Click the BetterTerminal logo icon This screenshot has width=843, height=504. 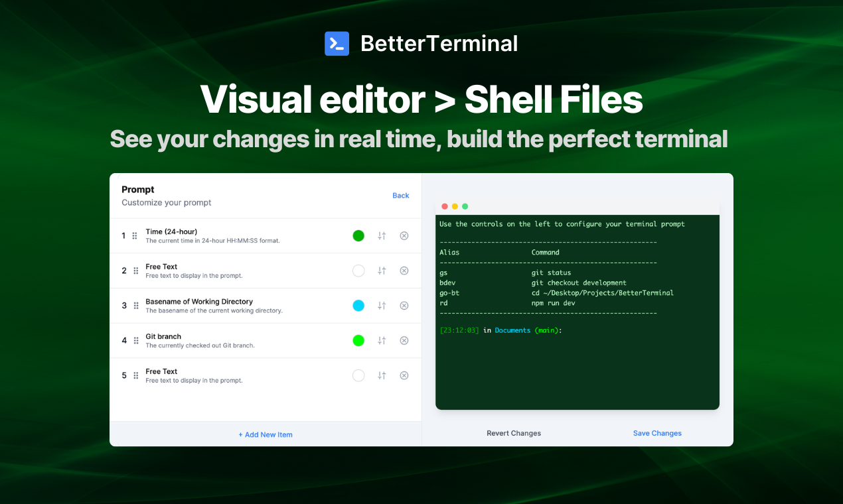[337, 44]
